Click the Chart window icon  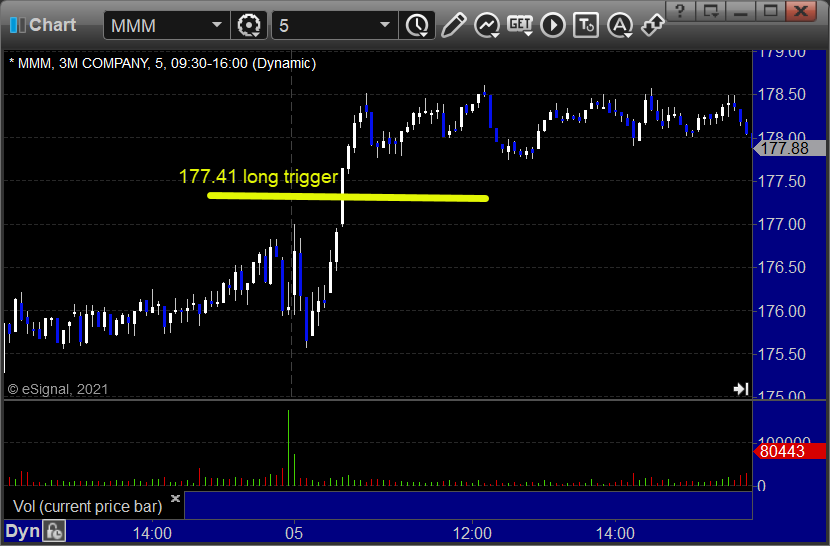pyautogui.click(x=17, y=25)
